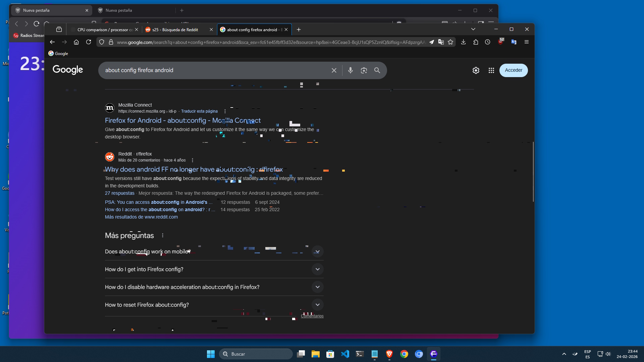Open the extensions puzzle-piece menu
Image resolution: width=644 pixels, height=362 pixels.
(x=476, y=42)
